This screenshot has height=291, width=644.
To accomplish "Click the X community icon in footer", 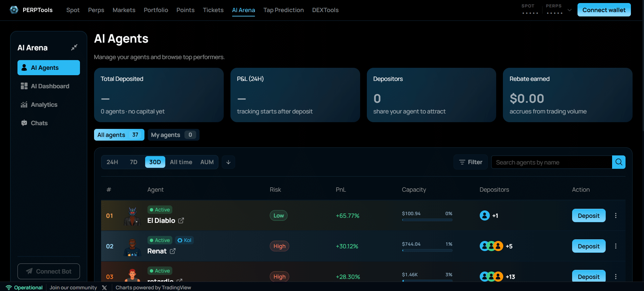I will point(104,288).
